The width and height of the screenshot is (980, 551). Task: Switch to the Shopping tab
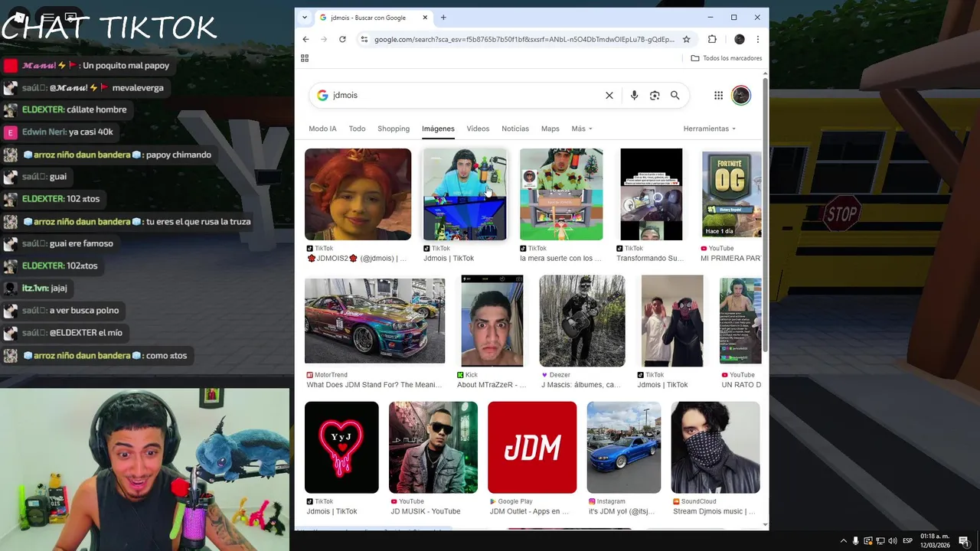click(x=394, y=129)
